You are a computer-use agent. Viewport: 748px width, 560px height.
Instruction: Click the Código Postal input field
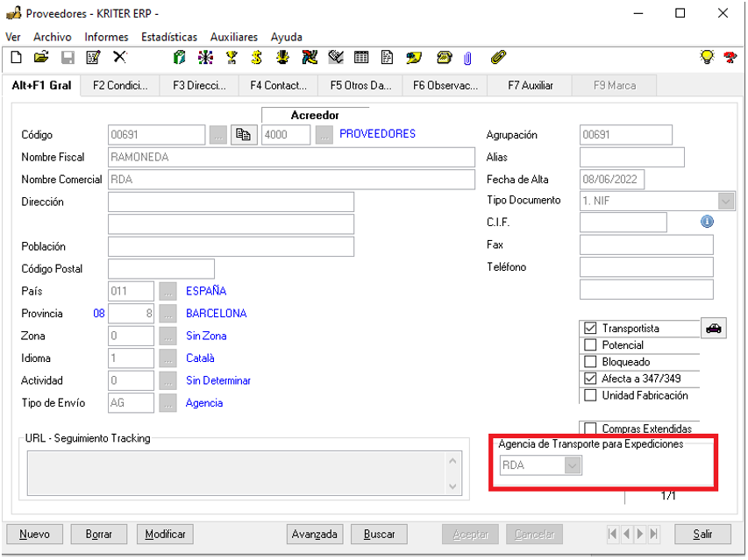click(x=161, y=269)
